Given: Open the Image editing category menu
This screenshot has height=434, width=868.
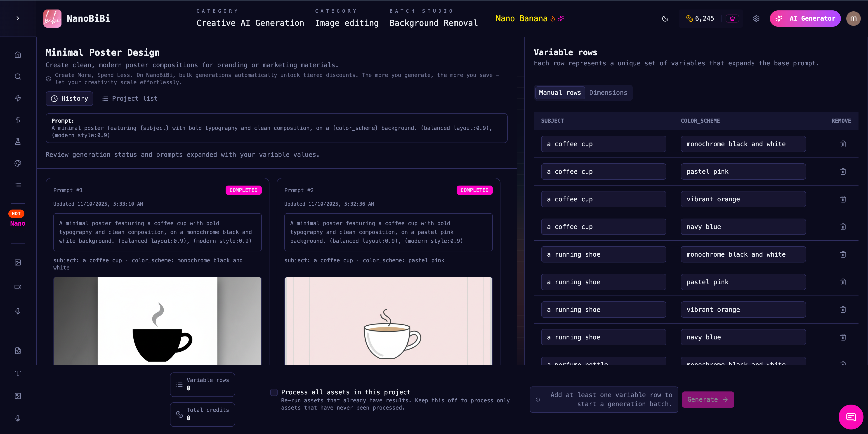Looking at the screenshot, I should [347, 23].
